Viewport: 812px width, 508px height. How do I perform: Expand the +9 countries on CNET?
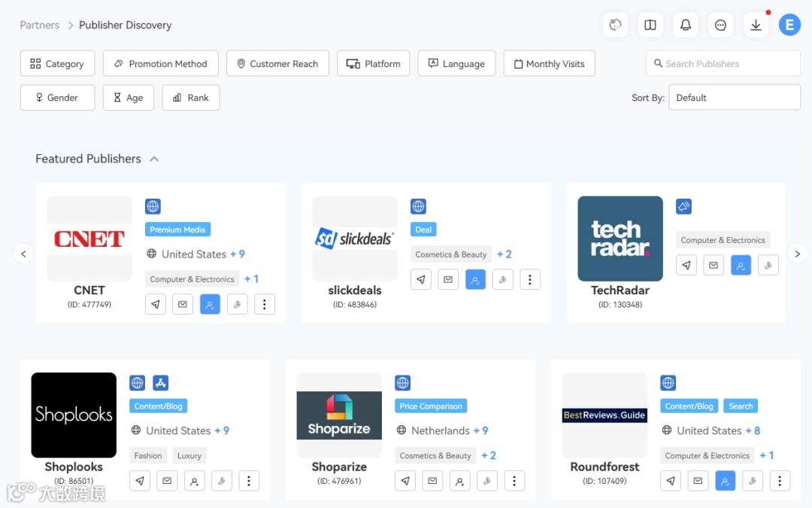click(238, 254)
